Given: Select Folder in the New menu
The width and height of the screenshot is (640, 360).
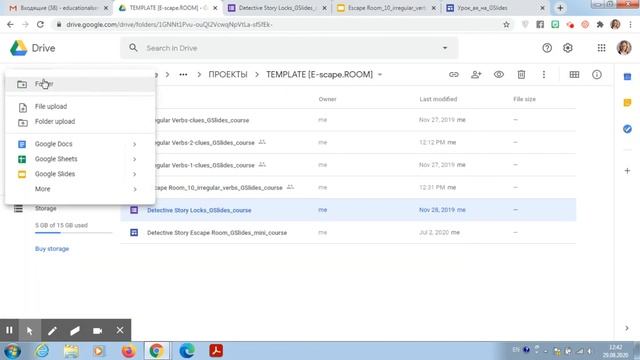Looking at the screenshot, I should [x=80, y=84].
